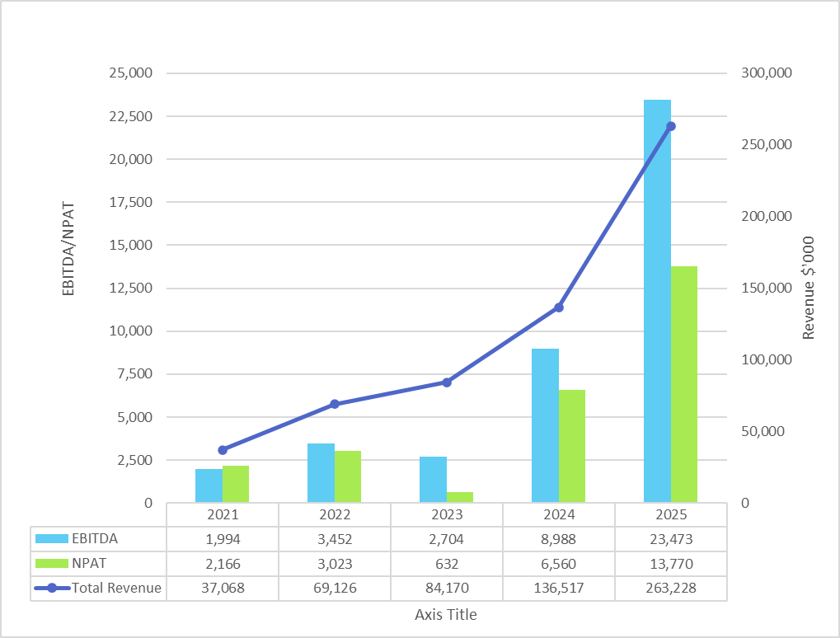
Task: Click the 2022 category label in table header
Action: [334, 514]
